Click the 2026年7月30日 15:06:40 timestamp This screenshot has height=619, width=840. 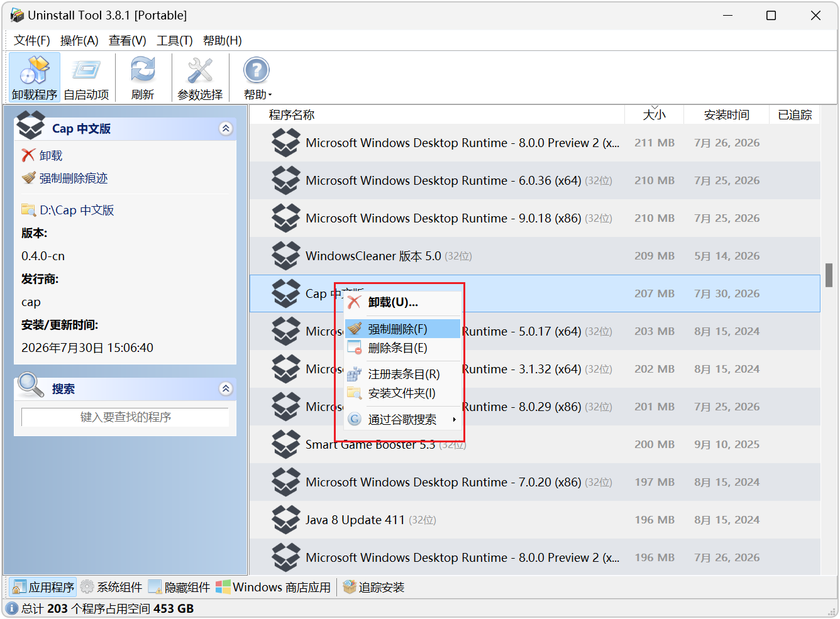tap(87, 348)
